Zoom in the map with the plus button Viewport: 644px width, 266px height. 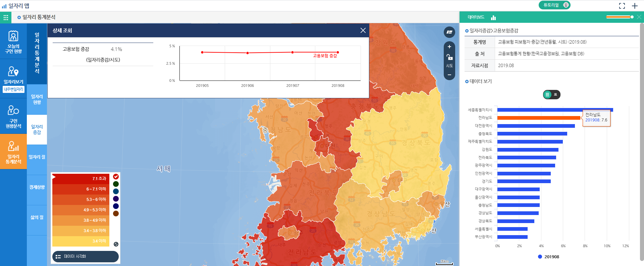pyautogui.click(x=449, y=47)
